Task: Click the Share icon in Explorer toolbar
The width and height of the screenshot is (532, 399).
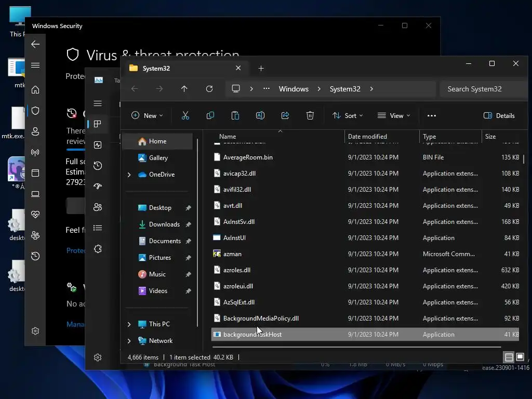Action: coord(285,116)
